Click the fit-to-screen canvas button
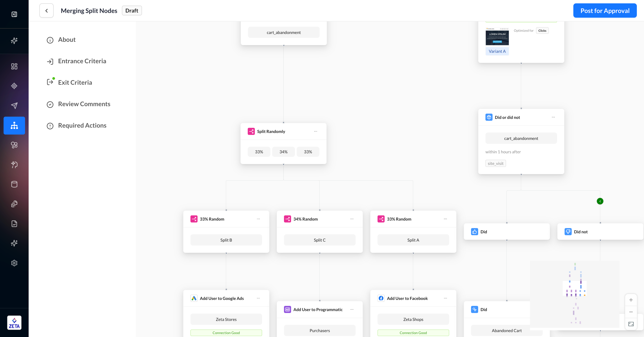 (x=631, y=324)
